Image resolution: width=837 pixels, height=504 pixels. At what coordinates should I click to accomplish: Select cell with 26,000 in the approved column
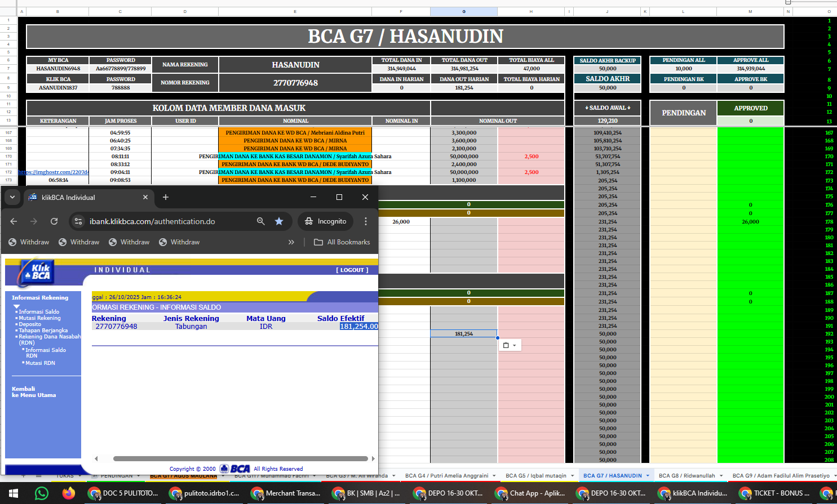pyautogui.click(x=751, y=222)
